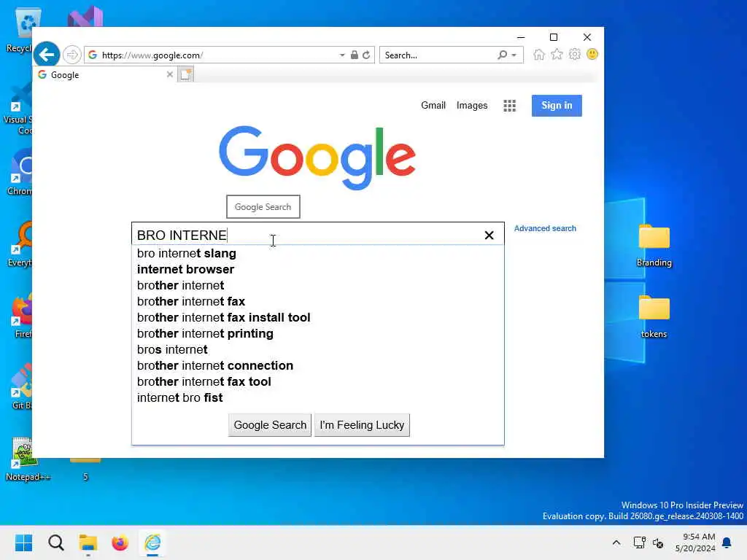
Task: Open a new tab with the New Tab button
Action: pyautogui.click(x=186, y=75)
